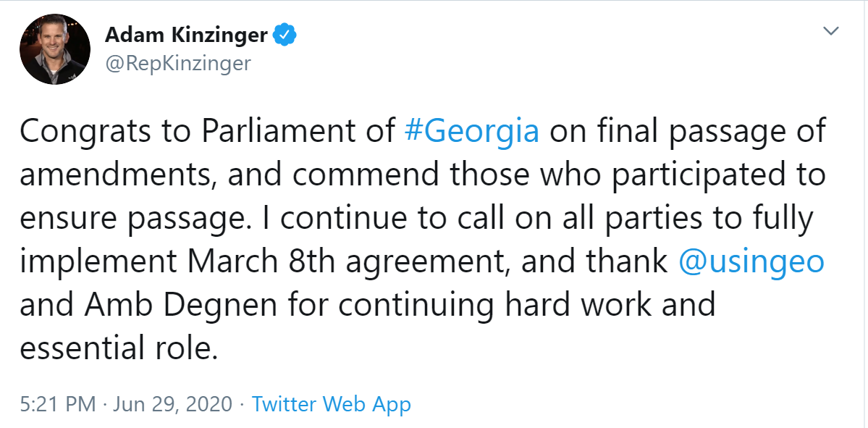Click Adam Kinzinger's profile photo
The height and width of the screenshot is (428, 868).
pyautogui.click(x=55, y=49)
